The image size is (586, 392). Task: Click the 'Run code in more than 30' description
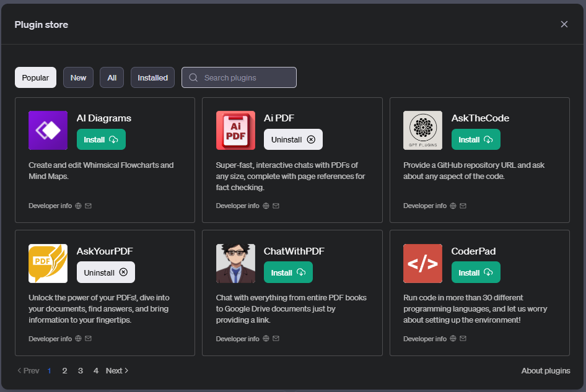(475, 308)
